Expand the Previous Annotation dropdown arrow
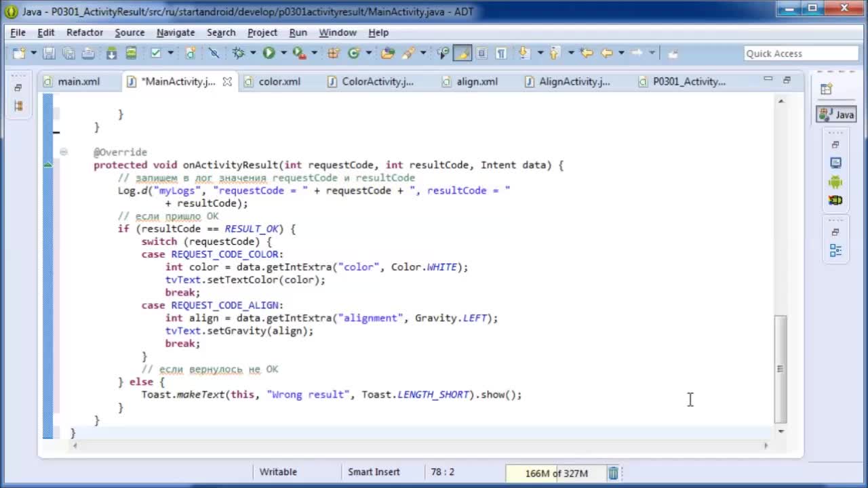Screen dimensions: 868x488 pyautogui.click(x=570, y=53)
